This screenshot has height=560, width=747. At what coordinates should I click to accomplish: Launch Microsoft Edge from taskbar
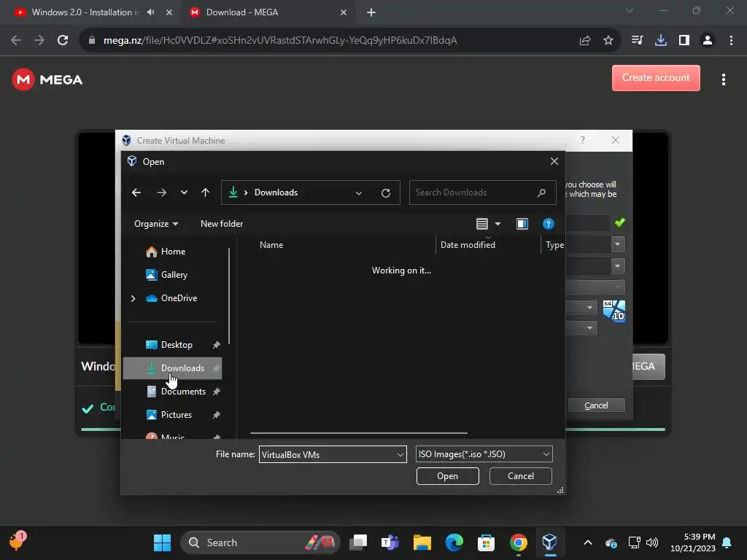pyautogui.click(x=454, y=542)
